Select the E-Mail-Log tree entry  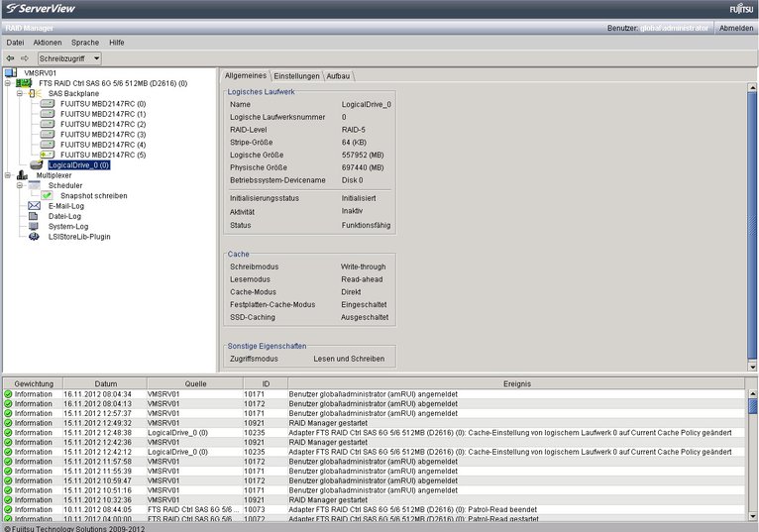point(66,206)
